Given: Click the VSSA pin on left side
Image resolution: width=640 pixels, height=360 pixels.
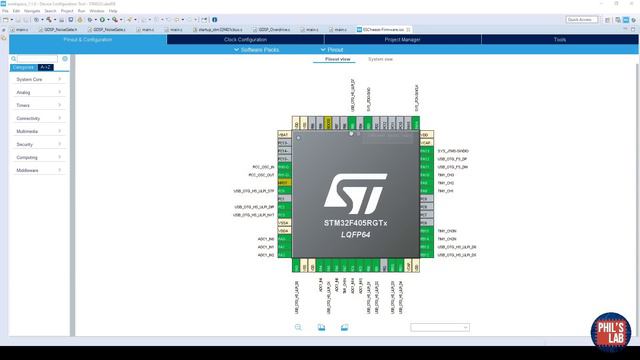Looking at the screenshot, I should coord(284,223).
